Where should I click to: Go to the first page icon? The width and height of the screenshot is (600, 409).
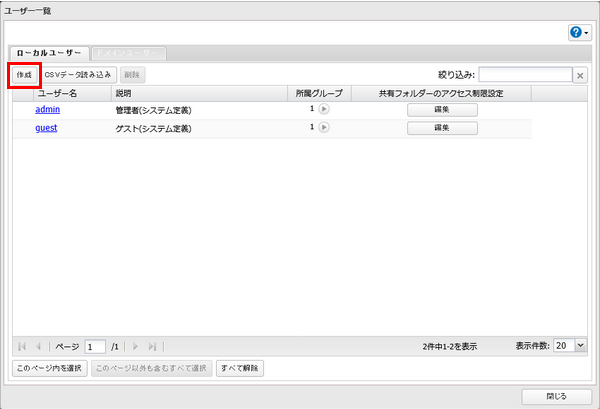pyautogui.click(x=22, y=347)
